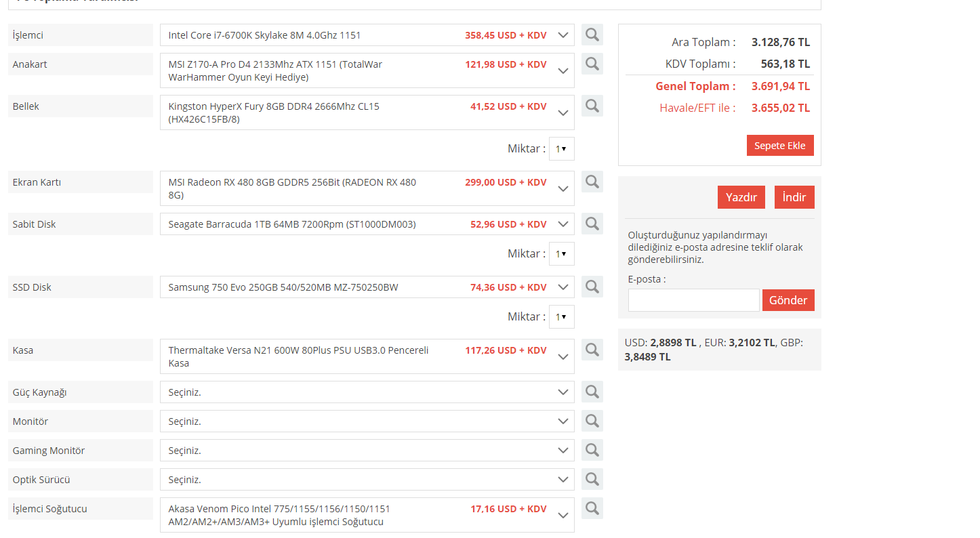Open the İşlemci Soğutucu dropdown showing Akasa Venom
Viewport: 980px width, 538px height.
(x=367, y=515)
